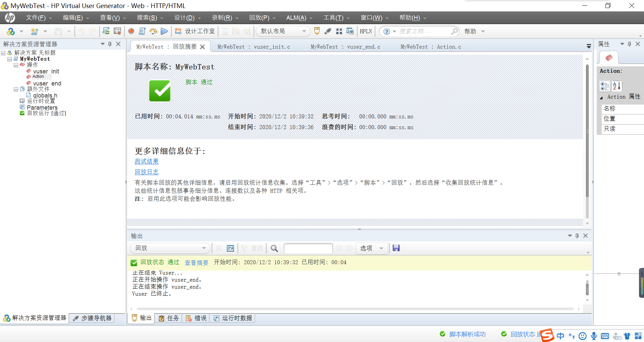
Task: Click the run step by step icon
Action: coord(153,31)
